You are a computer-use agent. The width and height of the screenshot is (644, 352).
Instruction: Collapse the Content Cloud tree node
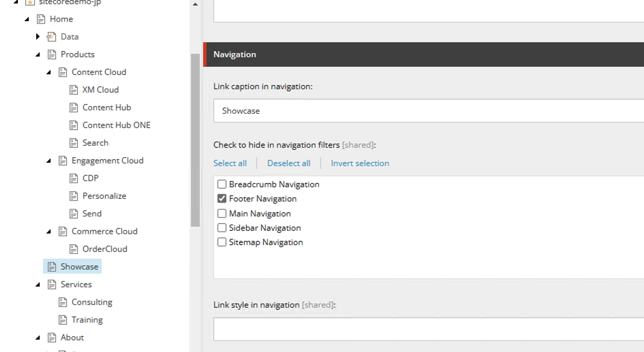[x=49, y=73]
